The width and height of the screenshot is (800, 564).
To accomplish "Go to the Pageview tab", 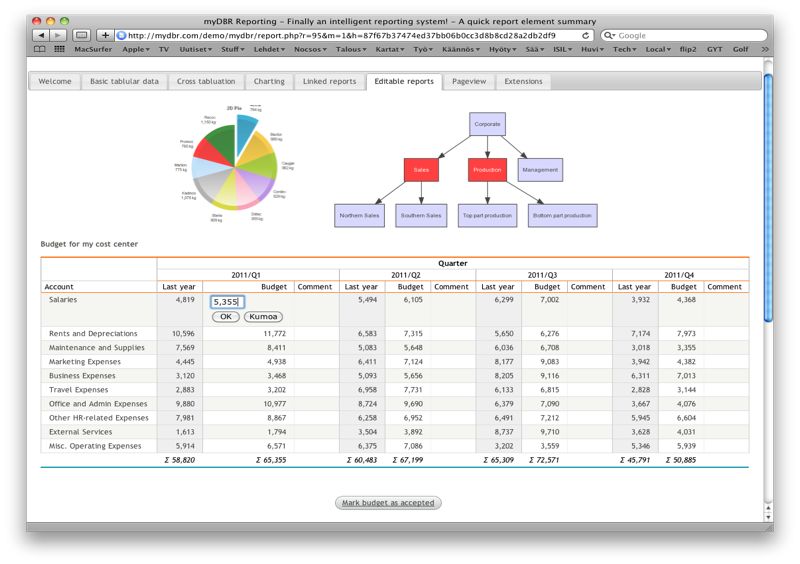I will tap(468, 81).
